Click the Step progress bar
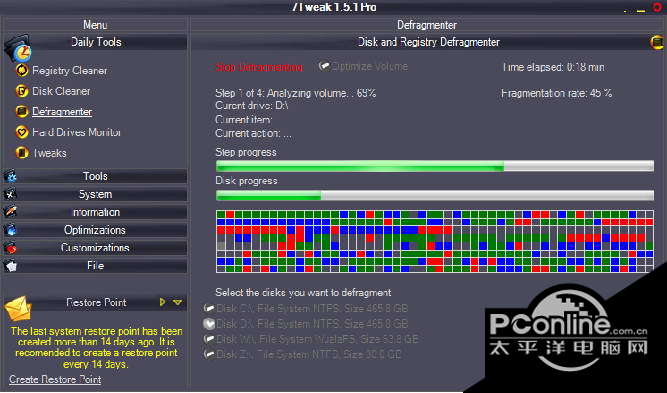The image size is (667, 393). [x=435, y=166]
